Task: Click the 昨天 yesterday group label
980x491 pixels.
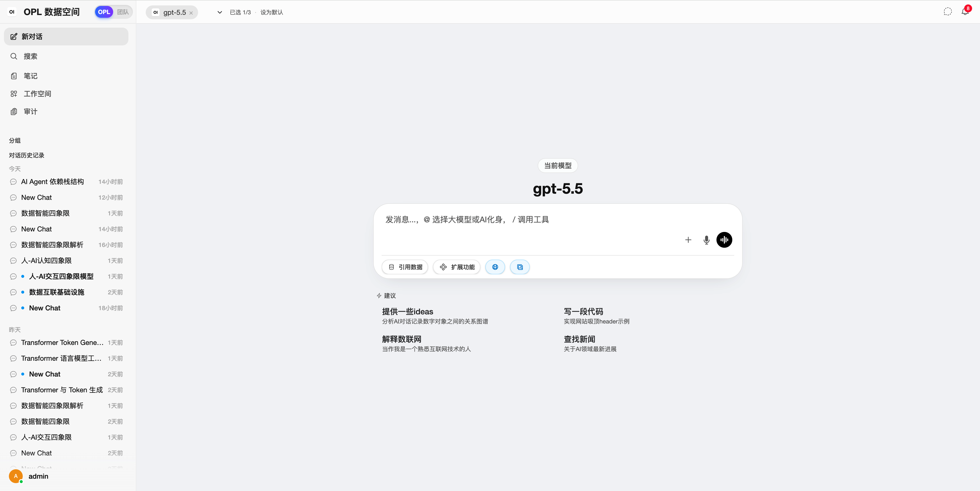Action: click(x=15, y=330)
